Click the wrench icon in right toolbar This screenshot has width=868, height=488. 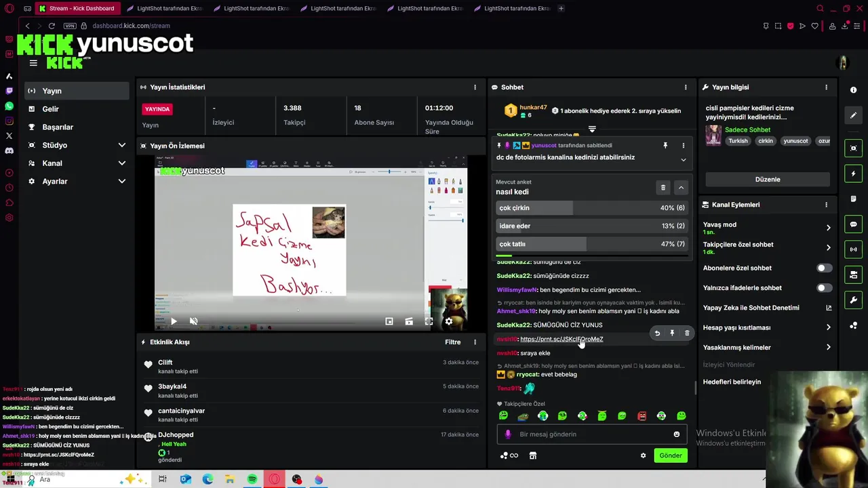853,300
